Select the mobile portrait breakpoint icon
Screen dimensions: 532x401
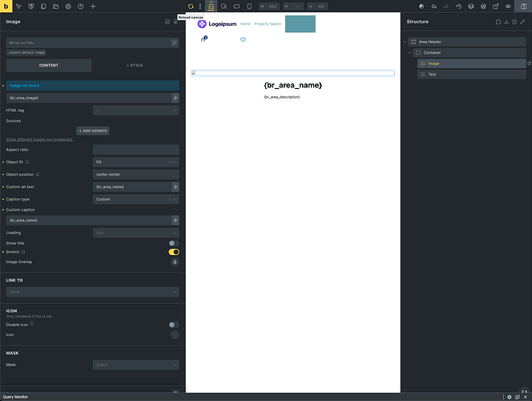[249, 6]
